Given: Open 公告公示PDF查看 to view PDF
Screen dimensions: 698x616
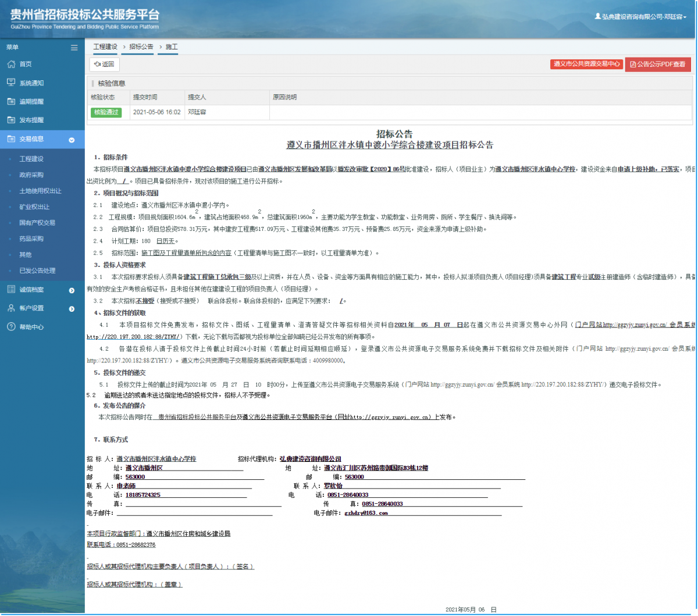Looking at the screenshot, I should (659, 64).
